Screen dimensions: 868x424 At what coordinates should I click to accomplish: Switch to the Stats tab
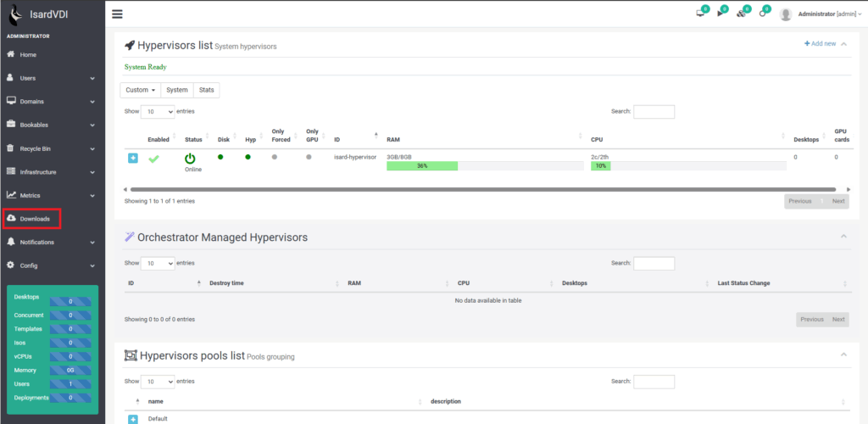coord(206,90)
